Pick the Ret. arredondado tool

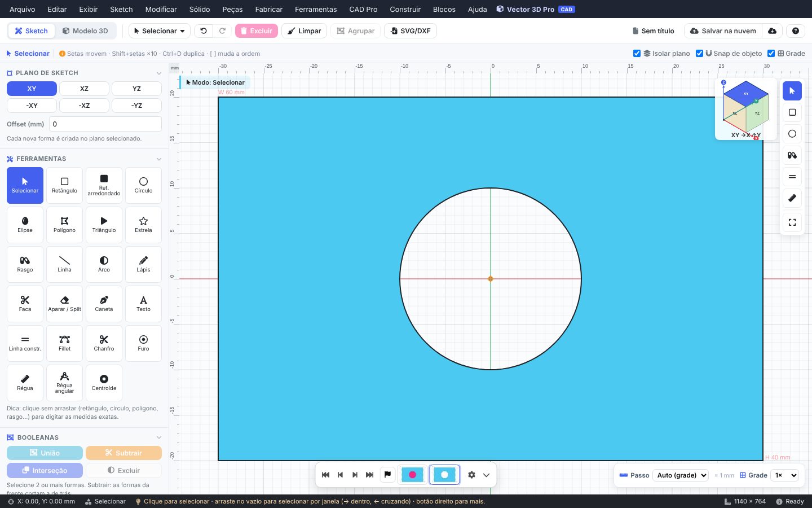[104, 185]
